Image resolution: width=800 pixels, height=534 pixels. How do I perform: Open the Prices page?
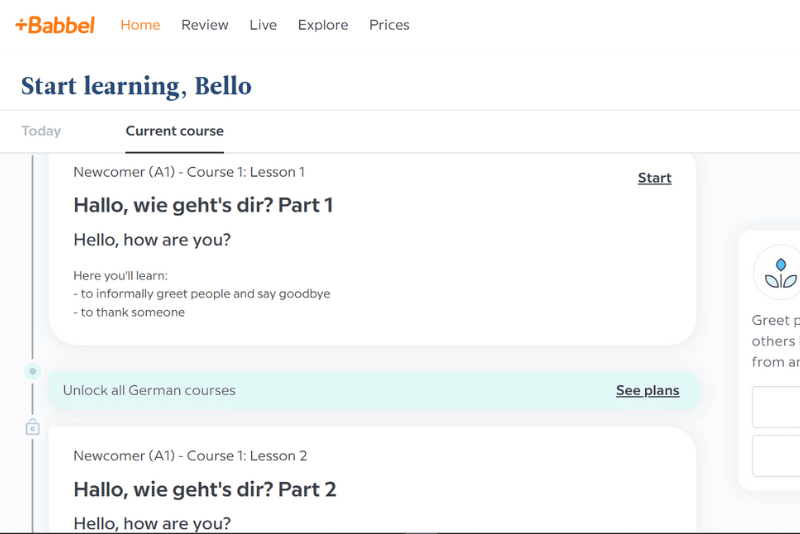pyautogui.click(x=389, y=25)
